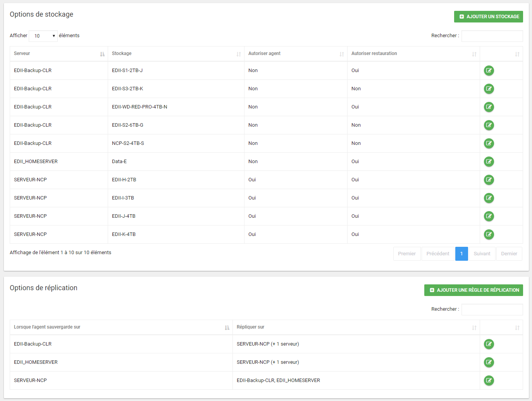Sort replication by 'Répliquer sur' column

(356, 327)
